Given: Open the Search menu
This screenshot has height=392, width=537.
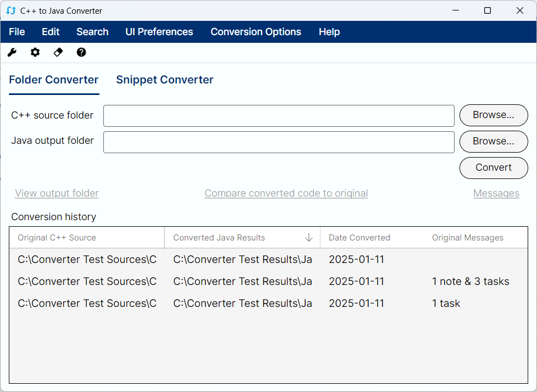Looking at the screenshot, I should click(x=92, y=32).
